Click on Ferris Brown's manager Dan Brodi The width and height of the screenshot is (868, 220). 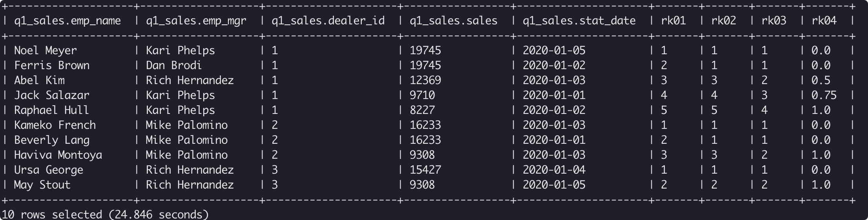174,65
